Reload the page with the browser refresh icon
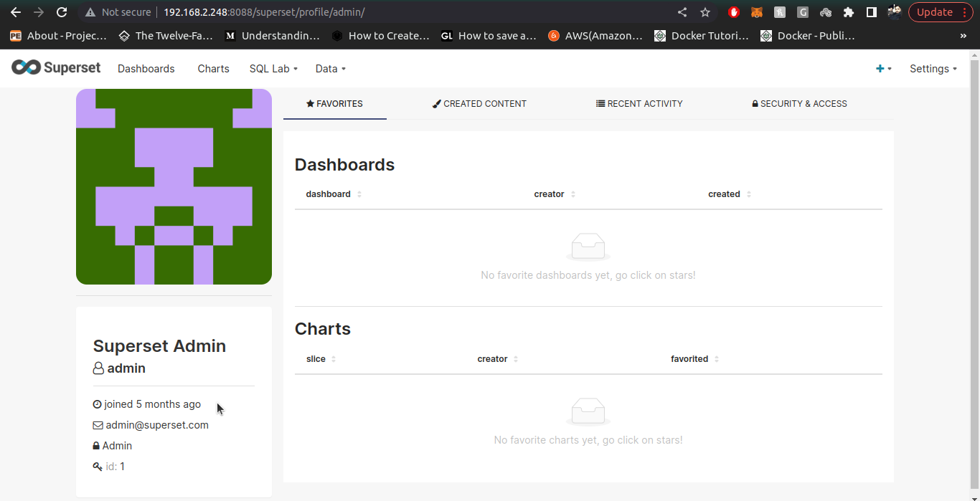Screen dimensions: 980x501 click(62, 12)
